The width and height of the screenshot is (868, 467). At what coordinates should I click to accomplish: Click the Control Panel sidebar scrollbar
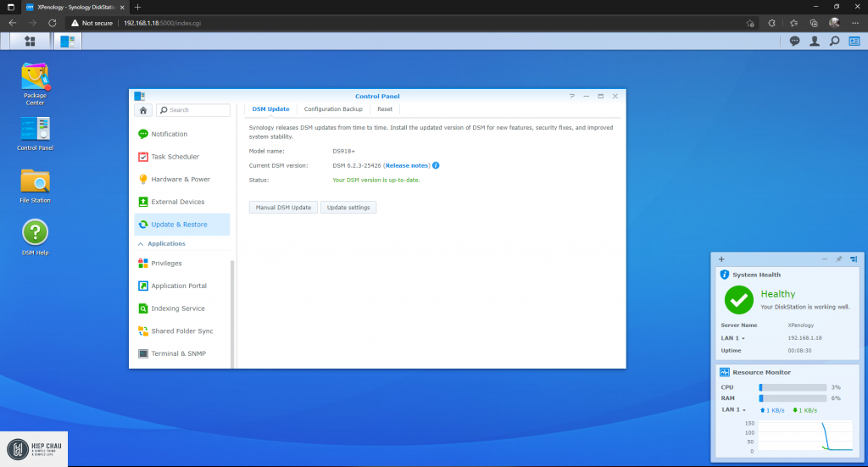pos(232,314)
